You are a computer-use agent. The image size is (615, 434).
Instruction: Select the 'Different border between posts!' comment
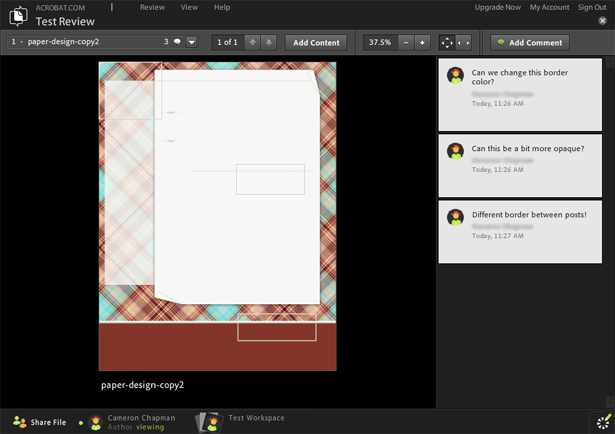point(520,232)
